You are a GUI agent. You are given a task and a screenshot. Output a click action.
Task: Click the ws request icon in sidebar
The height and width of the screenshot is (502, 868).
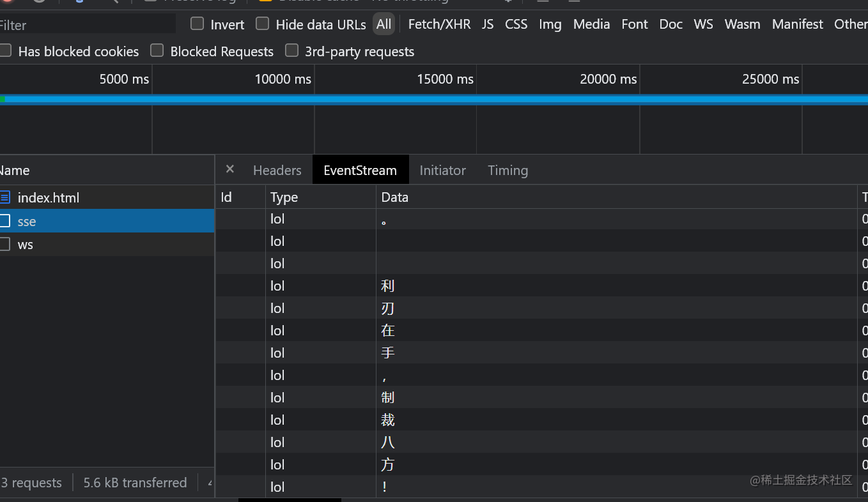(x=4, y=244)
